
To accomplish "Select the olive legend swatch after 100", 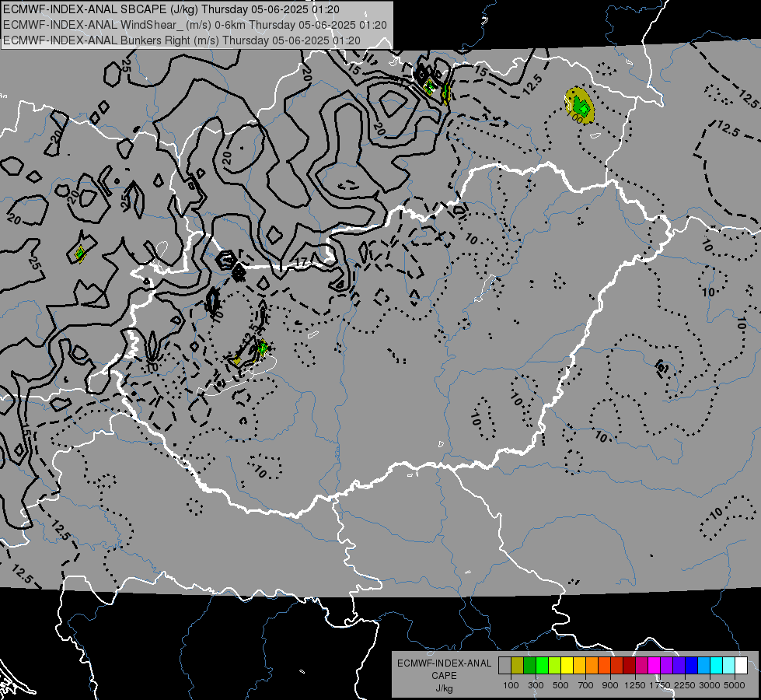I will point(518,665).
